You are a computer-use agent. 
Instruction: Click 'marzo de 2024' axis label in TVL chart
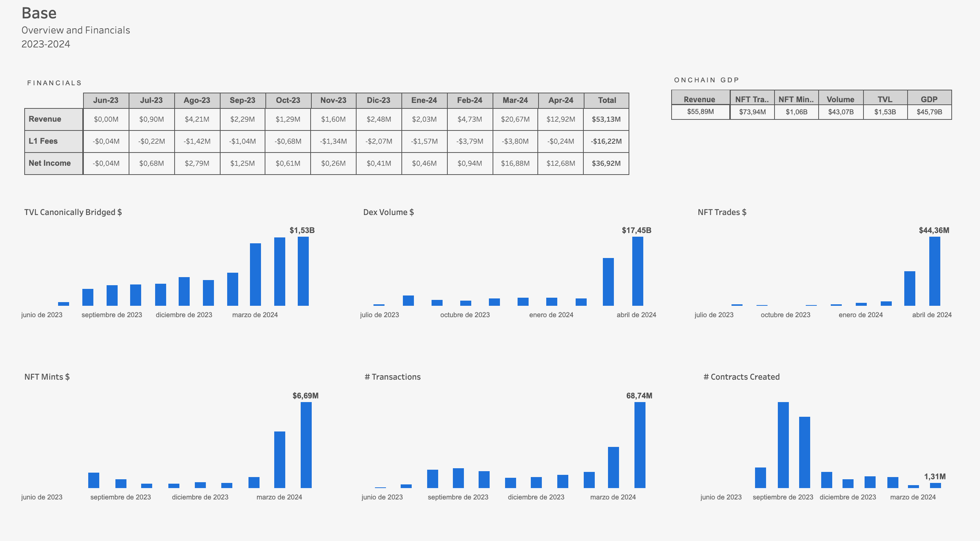coord(255,315)
